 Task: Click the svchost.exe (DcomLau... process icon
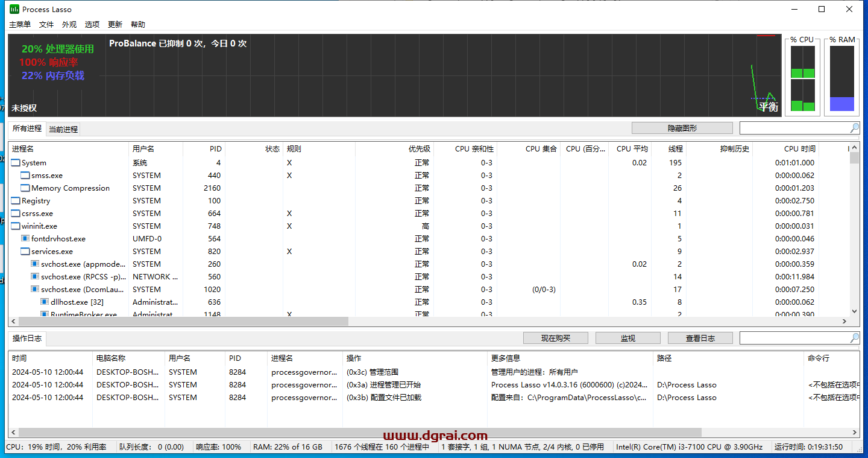coord(35,290)
